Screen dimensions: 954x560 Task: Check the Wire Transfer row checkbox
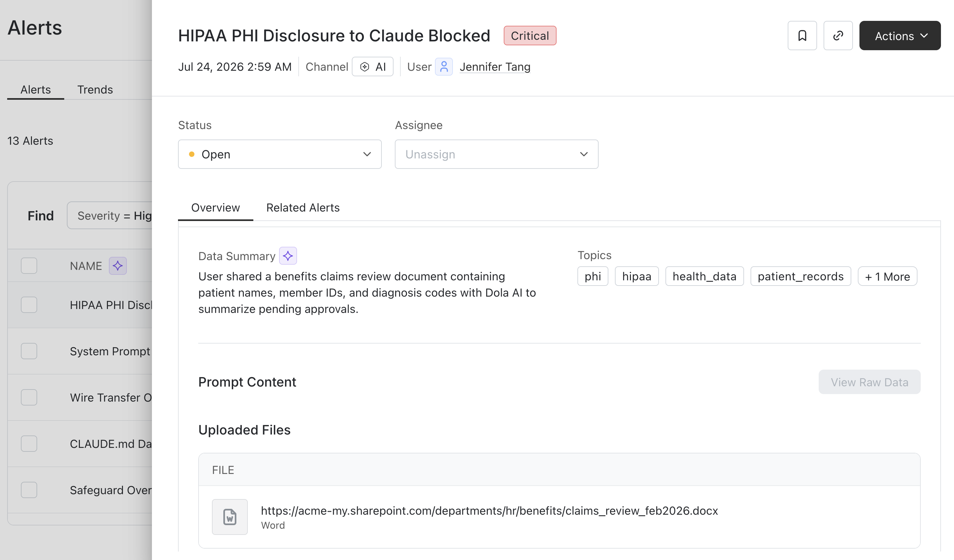tap(29, 397)
